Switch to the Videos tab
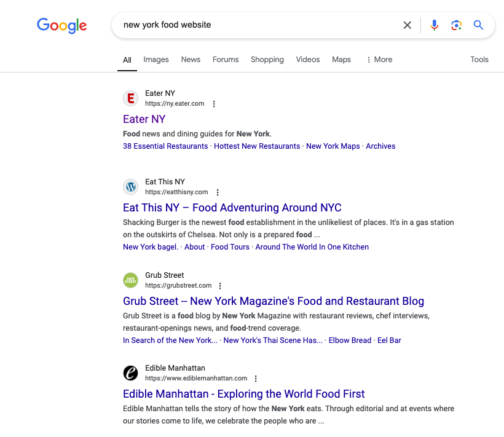The image size is (504, 437). [x=307, y=60]
